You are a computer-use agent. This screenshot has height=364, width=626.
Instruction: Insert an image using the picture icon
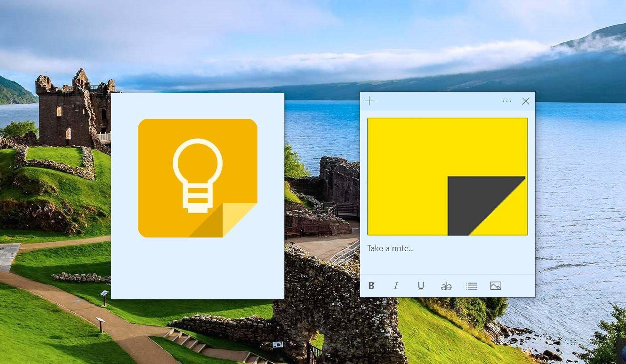point(496,285)
